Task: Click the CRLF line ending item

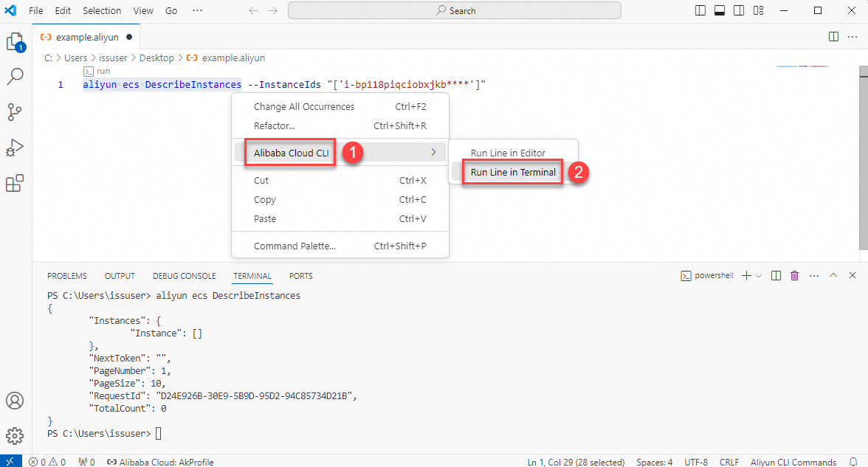Action: click(x=729, y=462)
